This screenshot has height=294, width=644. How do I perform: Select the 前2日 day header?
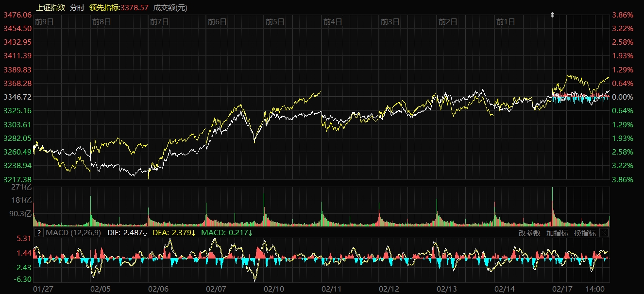[x=448, y=21]
